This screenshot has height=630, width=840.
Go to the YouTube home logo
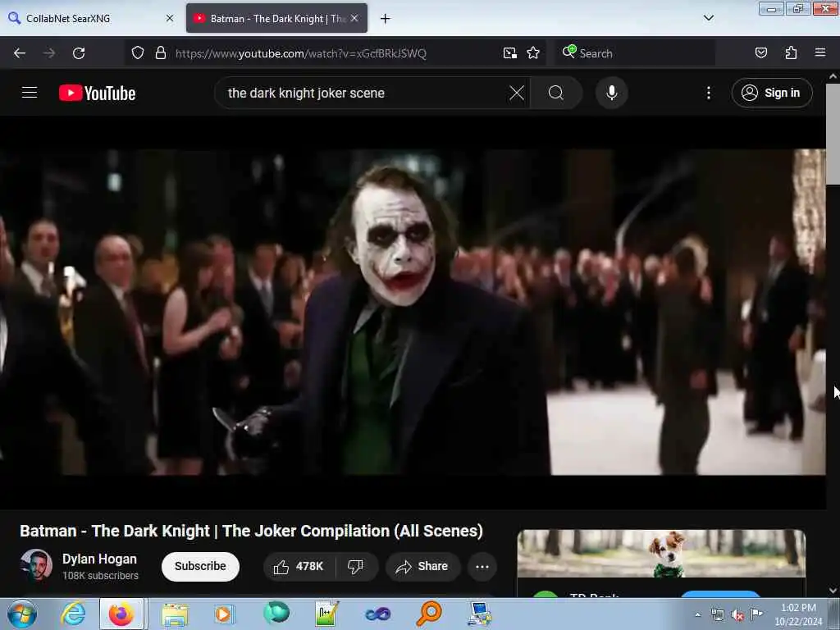97,94
